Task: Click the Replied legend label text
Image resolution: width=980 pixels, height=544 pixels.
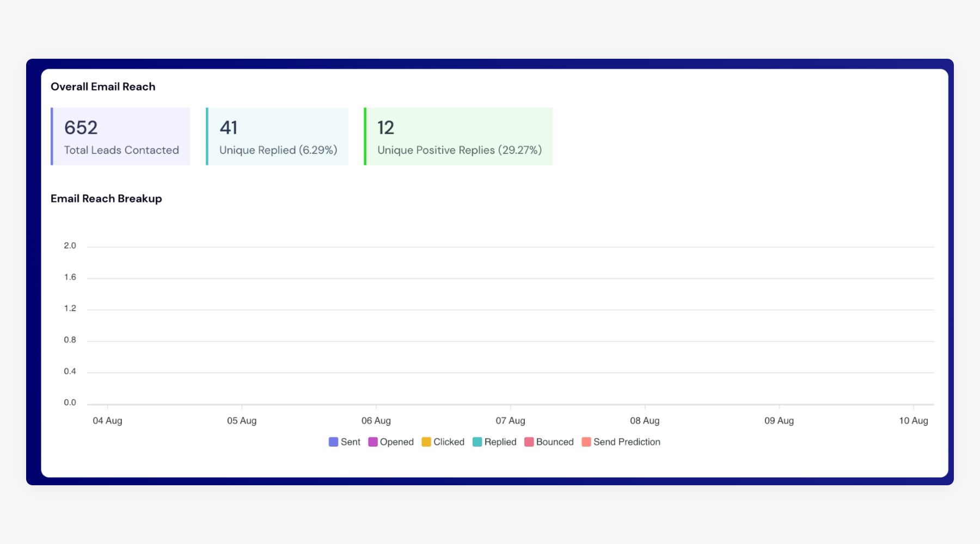Action: click(x=500, y=442)
